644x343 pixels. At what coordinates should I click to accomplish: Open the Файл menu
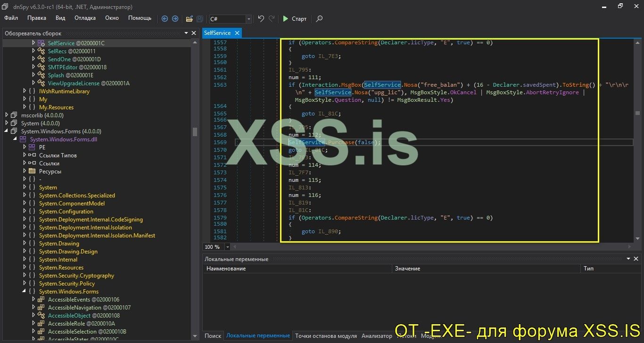coord(11,18)
